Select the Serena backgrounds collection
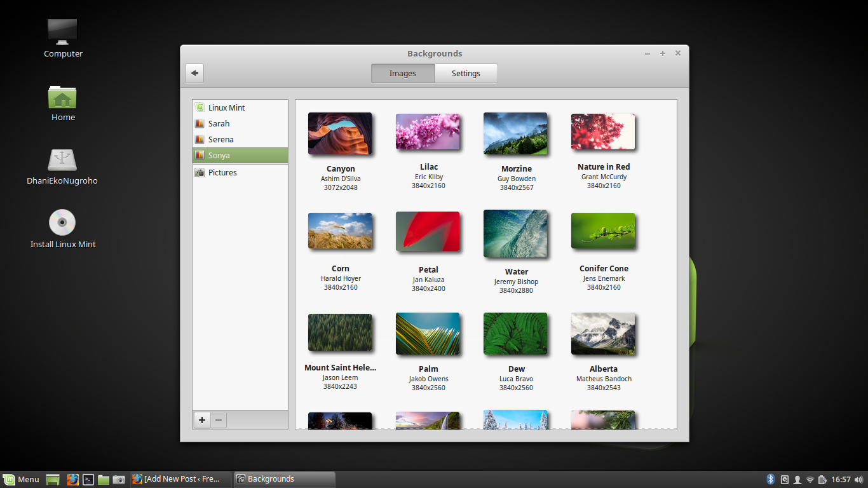 [220, 139]
